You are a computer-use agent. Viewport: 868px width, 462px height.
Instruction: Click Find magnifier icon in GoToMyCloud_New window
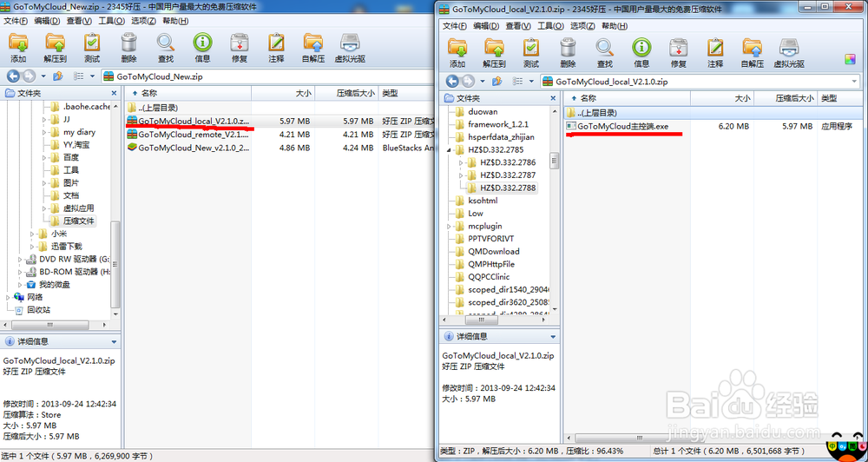coord(165,43)
